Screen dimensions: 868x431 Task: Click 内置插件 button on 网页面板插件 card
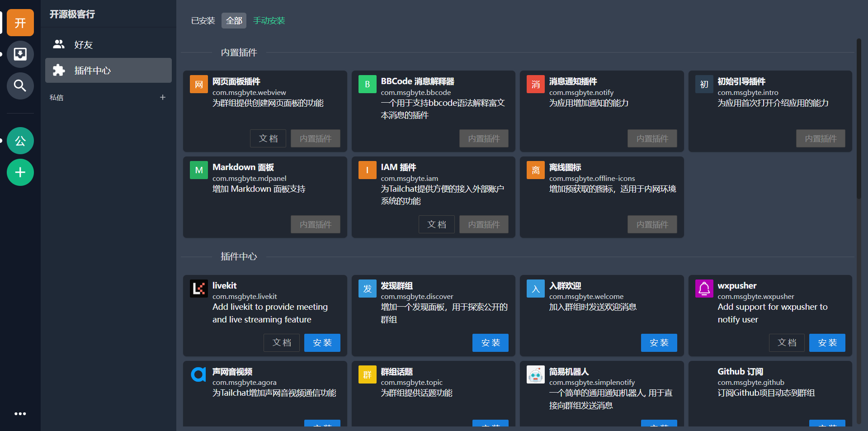click(x=316, y=138)
